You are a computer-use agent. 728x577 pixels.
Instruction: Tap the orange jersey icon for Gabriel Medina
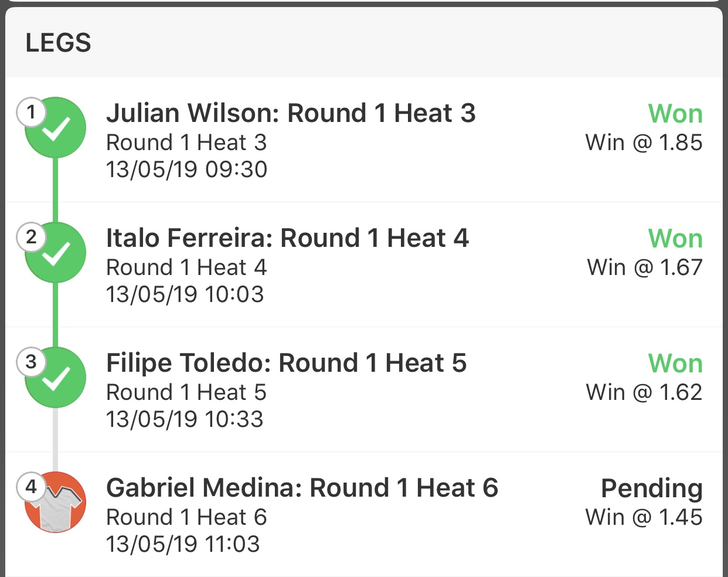click(x=56, y=503)
